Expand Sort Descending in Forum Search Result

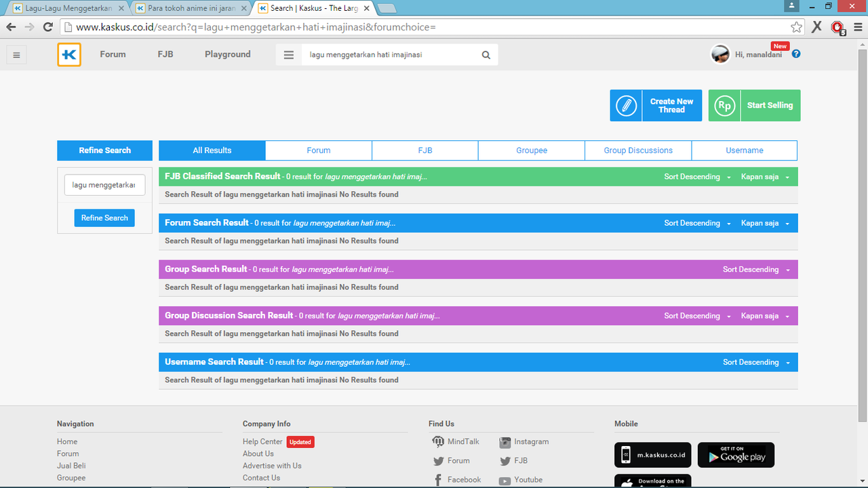point(697,223)
